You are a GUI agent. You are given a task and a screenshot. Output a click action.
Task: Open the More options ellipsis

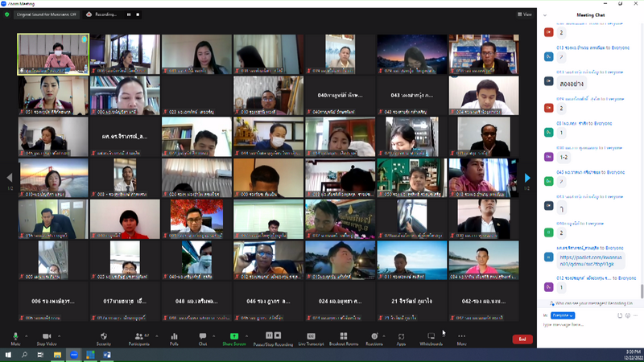461,339
